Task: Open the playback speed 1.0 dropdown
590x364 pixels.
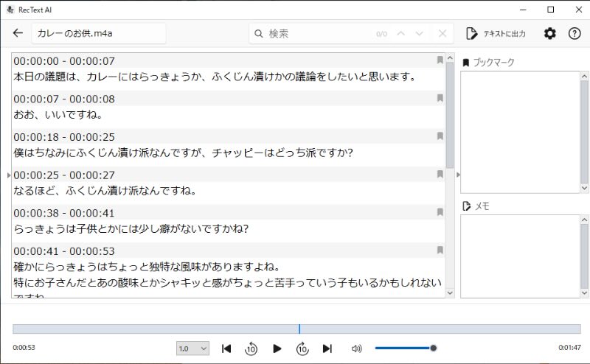Action: [x=193, y=349]
